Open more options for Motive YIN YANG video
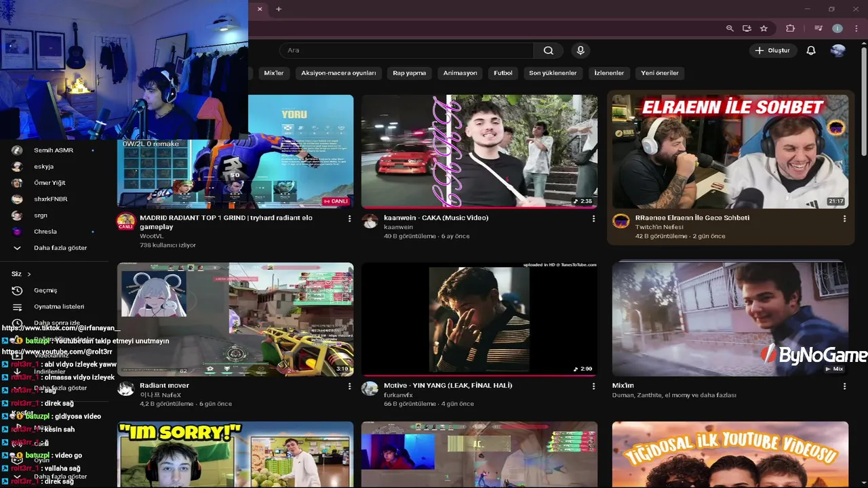This screenshot has width=868, height=488. click(593, 386)
